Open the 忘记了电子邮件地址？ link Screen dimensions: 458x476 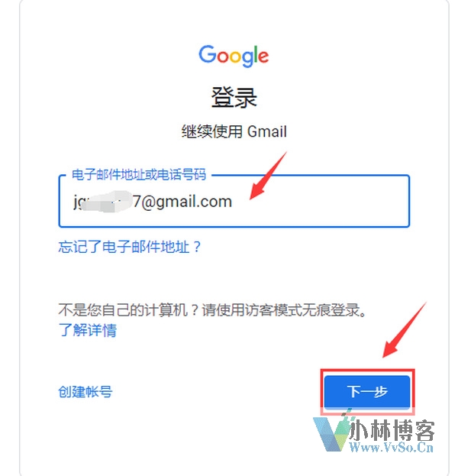[130, 247]
